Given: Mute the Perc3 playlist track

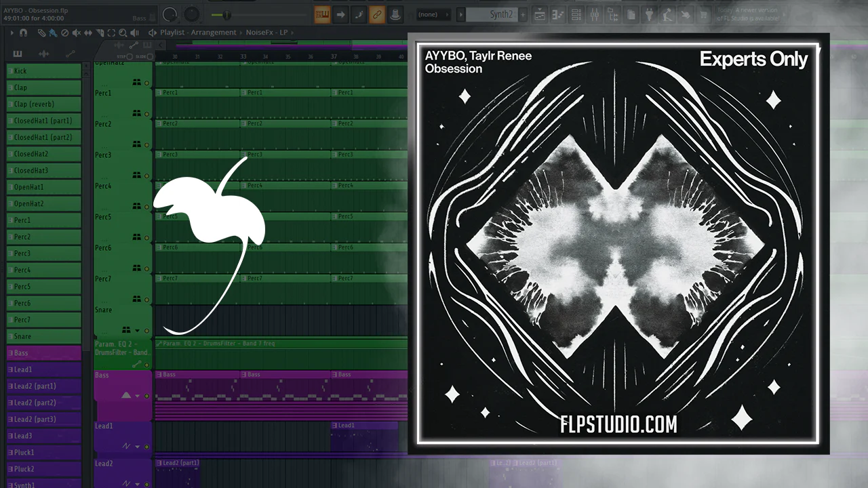Looking at the screenshot, I should coord(147,176).
